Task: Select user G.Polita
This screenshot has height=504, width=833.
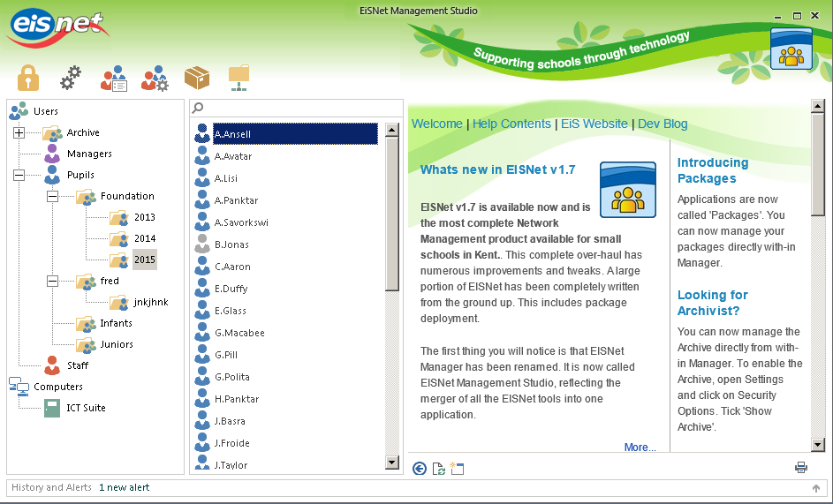Action: coord(232,377)
